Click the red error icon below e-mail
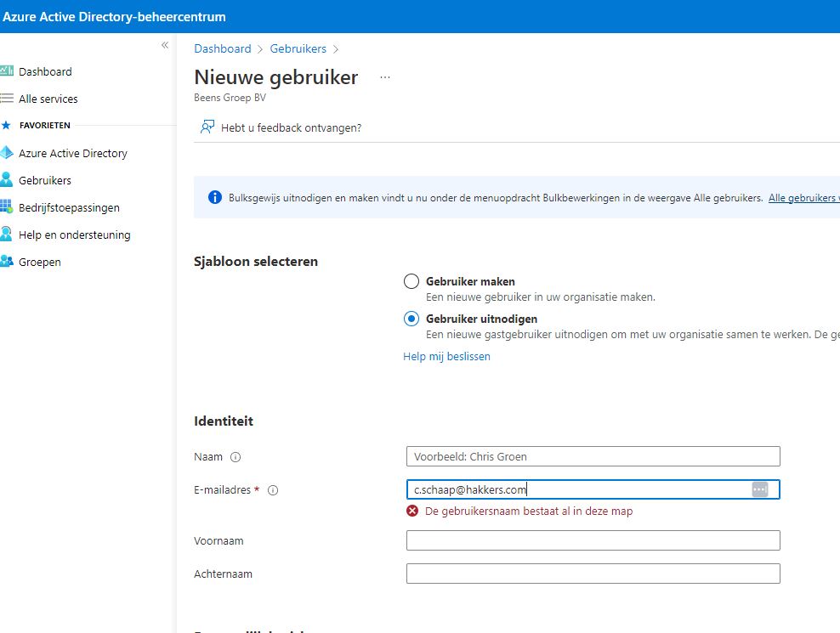 (412, 511)
